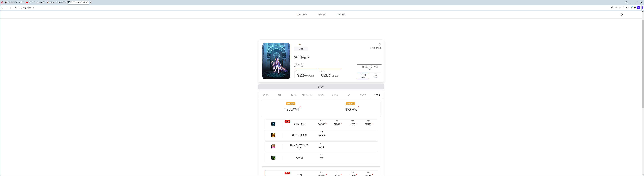Screen dimensions: 644x176
Task: Open the 버프 랭킹 navigation link
Action: [322, 14]
